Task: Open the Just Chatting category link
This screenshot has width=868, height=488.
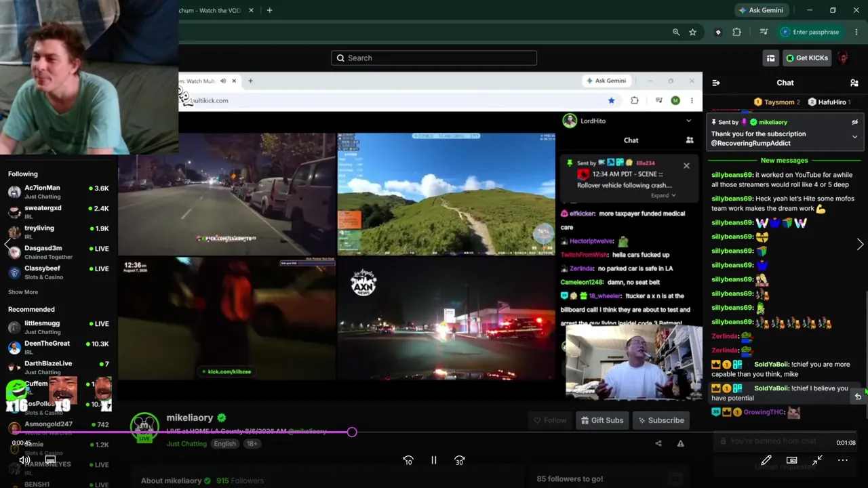Action: (x=186, y=444)
